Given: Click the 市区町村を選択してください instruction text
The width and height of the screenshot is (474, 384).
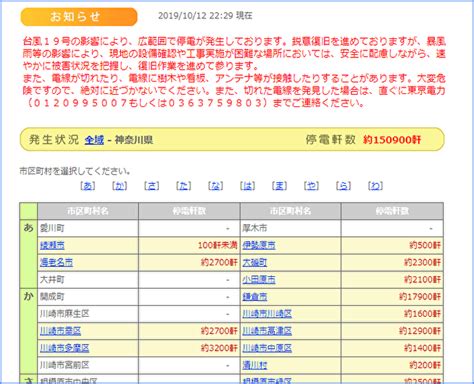Looking at the screenshot, I should point(75,172).
